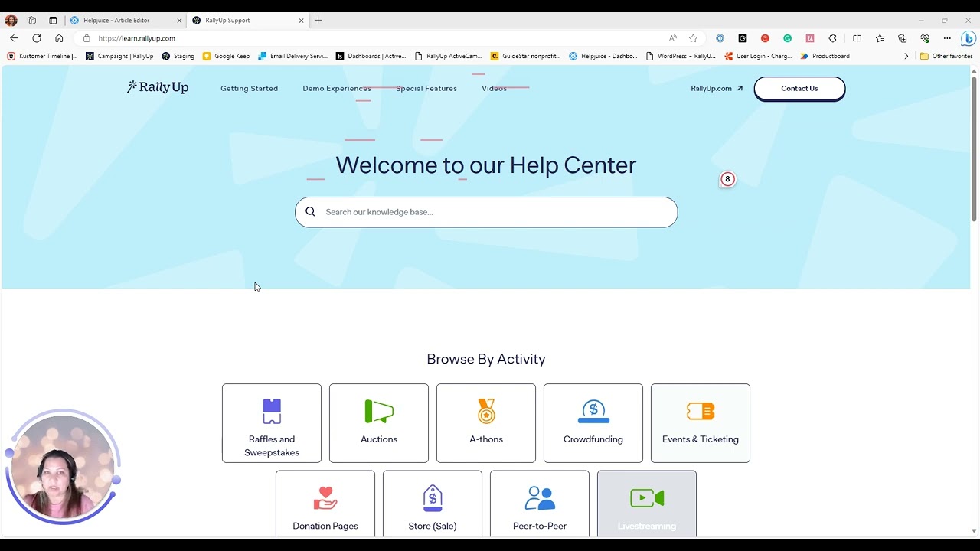Open Special Features menu
This screenshot has height=551, width=980.
[426, 88]
